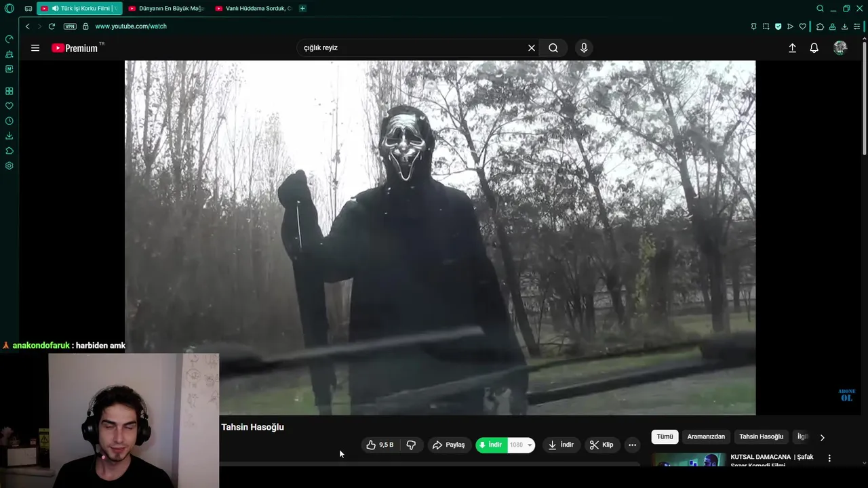Select the Tahsin Hasoğlu filter chip
The width and height of the screenshot is (868, 488).
point(761,436)
